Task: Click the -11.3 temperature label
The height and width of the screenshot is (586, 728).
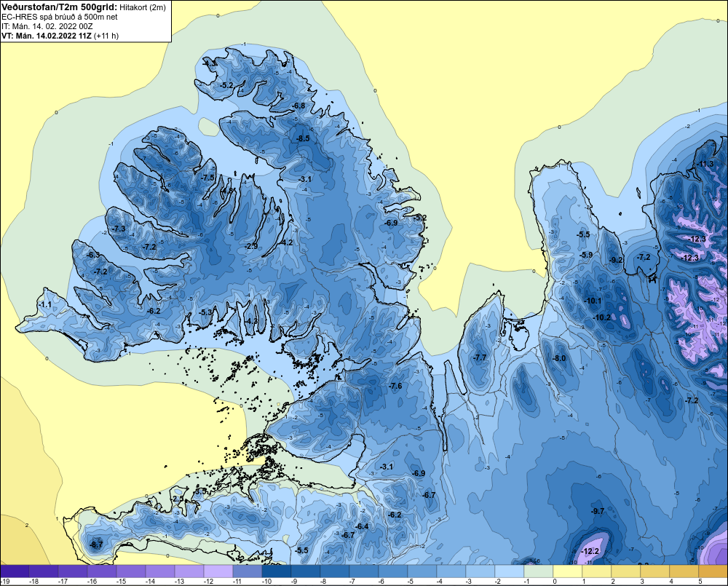Action: point(705,164)
